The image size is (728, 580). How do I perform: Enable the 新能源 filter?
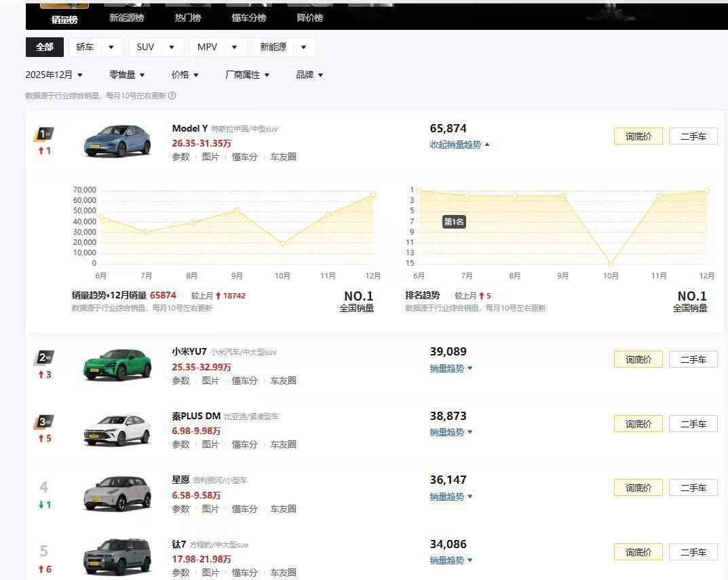tap(274, 47)
